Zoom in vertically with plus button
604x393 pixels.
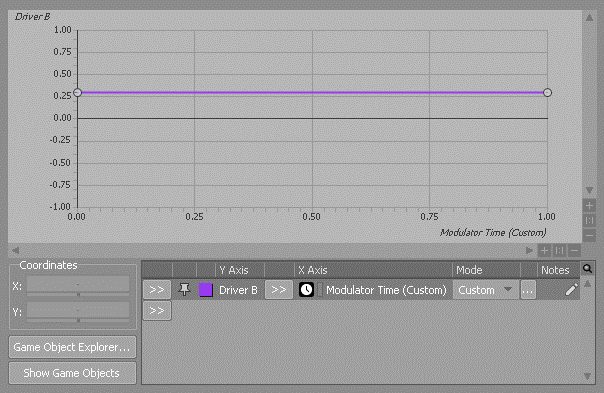coord(589,206)
